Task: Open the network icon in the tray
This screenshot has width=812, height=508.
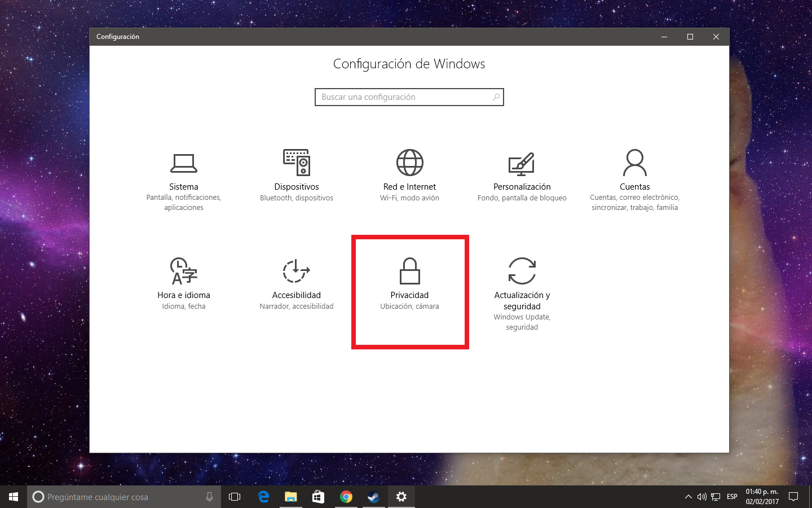Action: pyautogui.click(x=716, y=497)
